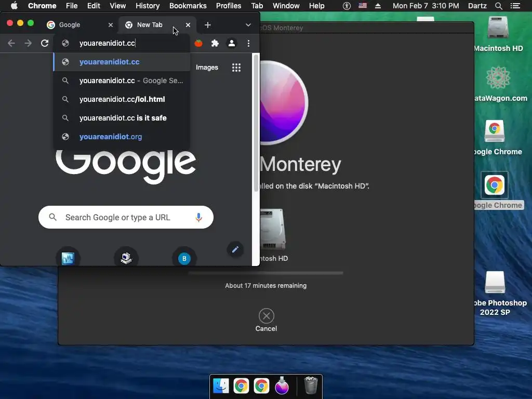
Task: Click the Chrome back arrow
Action: 11,43
